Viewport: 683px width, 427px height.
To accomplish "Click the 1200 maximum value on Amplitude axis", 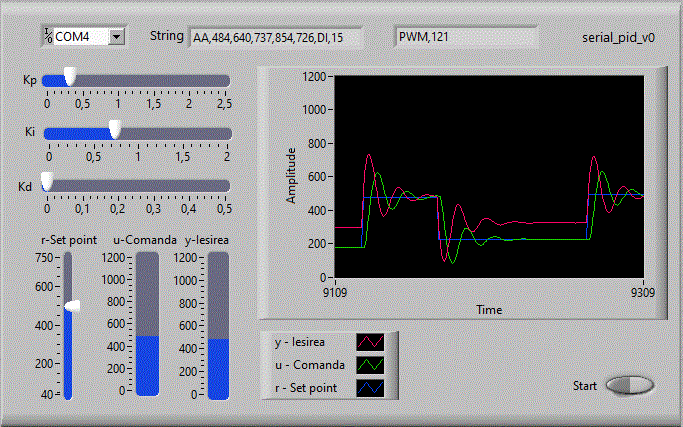I will pos(314,77).
